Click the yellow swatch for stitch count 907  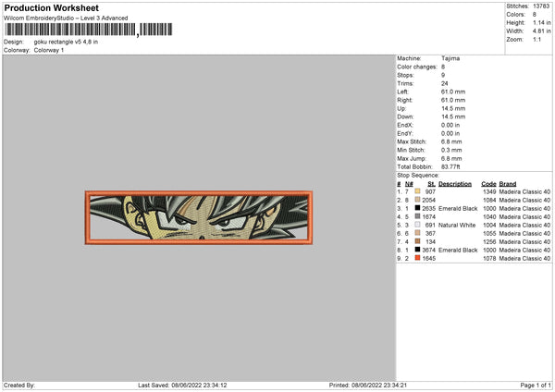click(x=417, y=191)
